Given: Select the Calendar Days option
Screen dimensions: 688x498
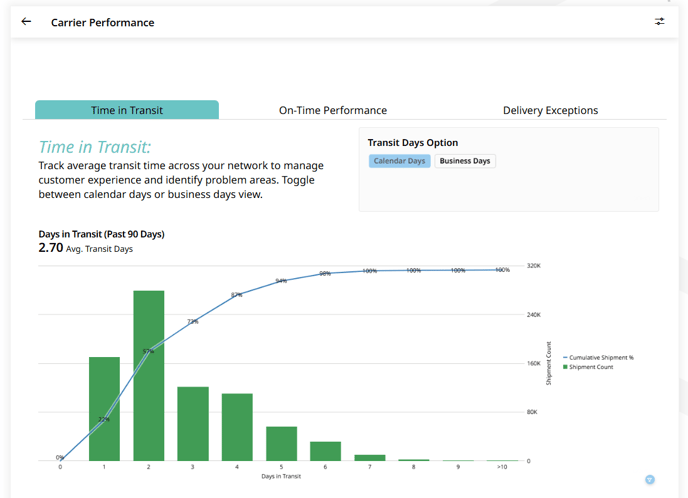Looking at the screenshot, I should pos(399,161).
